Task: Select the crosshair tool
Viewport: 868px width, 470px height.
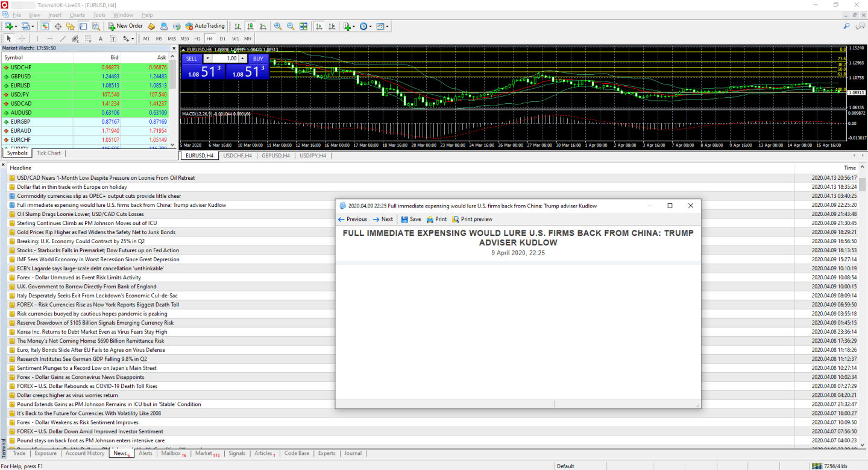Action: pos(22,39)
